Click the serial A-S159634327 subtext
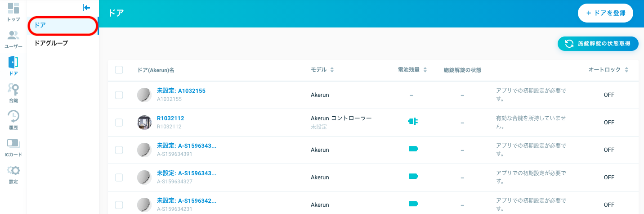Viewport: 644px width, 214px height. tap(174, 182)
